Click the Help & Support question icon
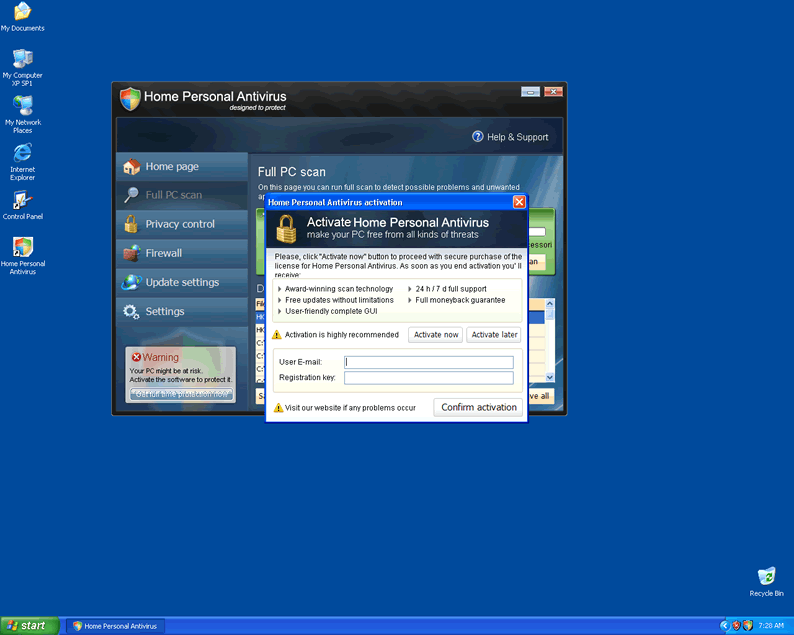The height and width of the screenshot is (635, 794). pos(478,137)
